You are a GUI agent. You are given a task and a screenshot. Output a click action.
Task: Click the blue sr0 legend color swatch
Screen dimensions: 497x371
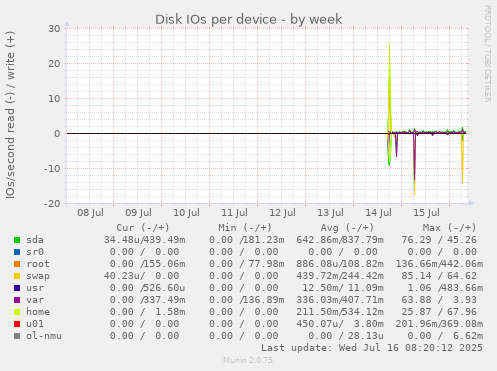coord(17,252)
